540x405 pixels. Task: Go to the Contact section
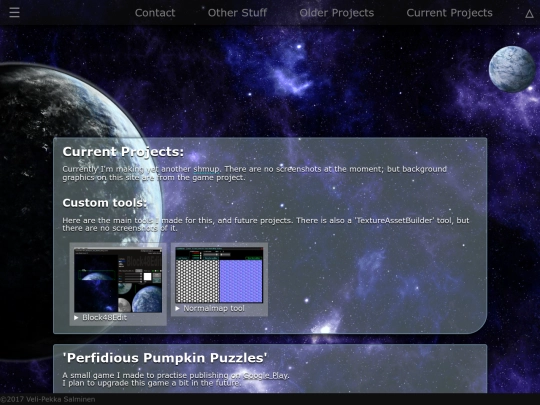point(155,13)
